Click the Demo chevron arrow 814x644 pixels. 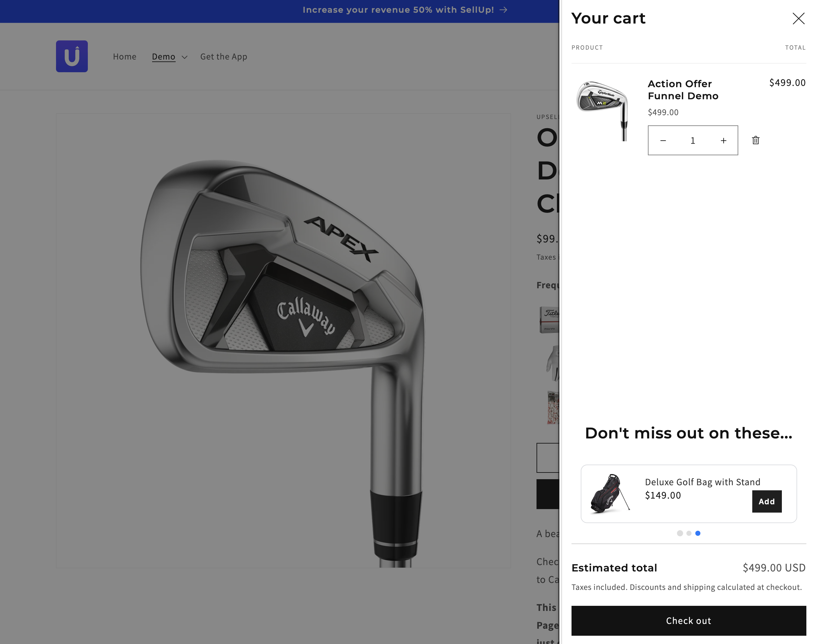click(184, 57)
